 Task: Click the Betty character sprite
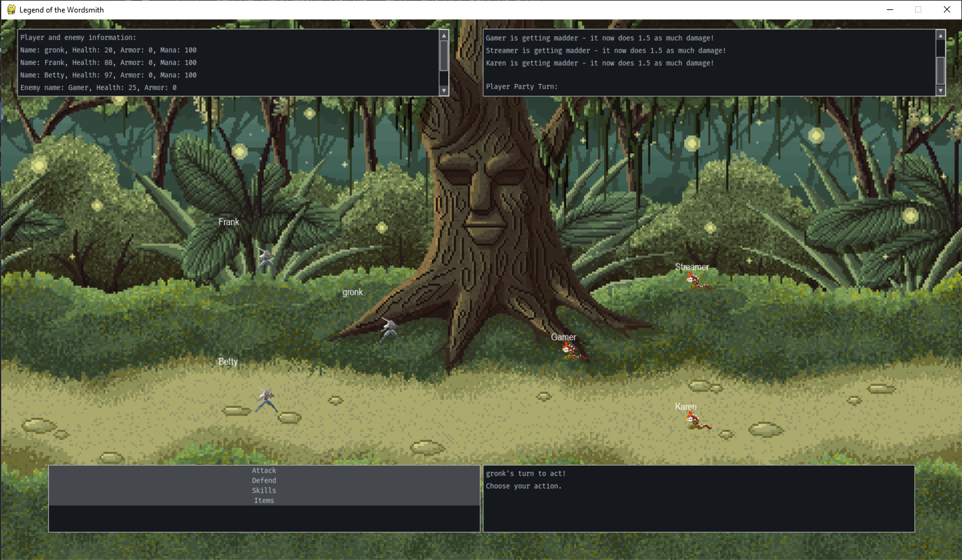pyautogui.click(x=267, y=400)
